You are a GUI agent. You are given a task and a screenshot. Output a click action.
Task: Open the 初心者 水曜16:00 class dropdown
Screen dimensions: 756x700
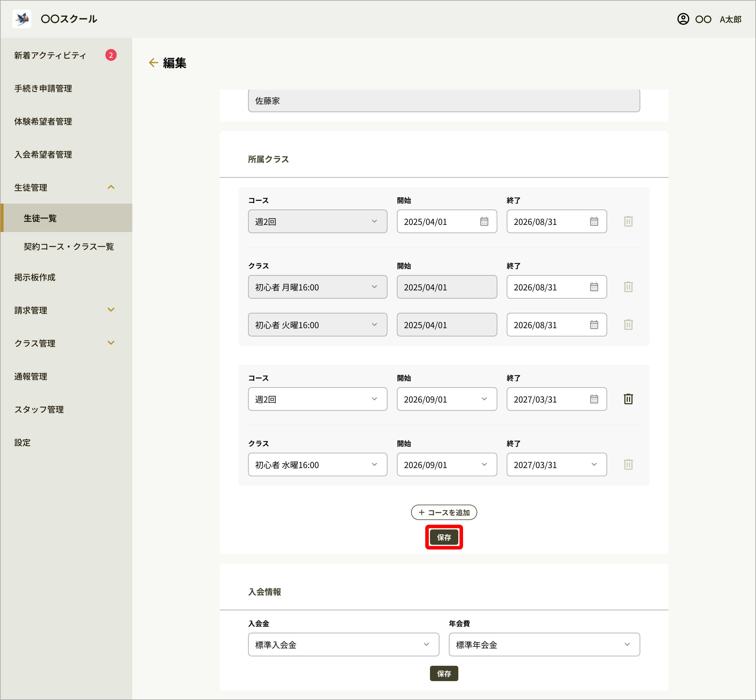tap(317, 465)
